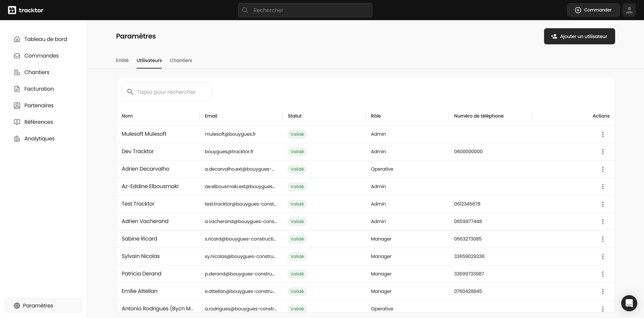Image resolution: width=644 pixels, height=318 pixels.
Task: Click the Nom column header
Action: [127, 116]
